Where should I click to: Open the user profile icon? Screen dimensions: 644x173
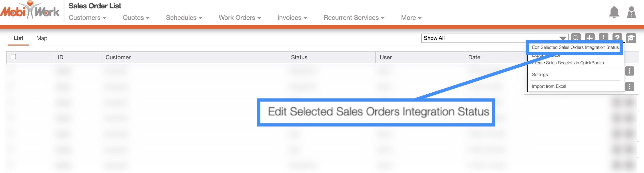[631, 12]
